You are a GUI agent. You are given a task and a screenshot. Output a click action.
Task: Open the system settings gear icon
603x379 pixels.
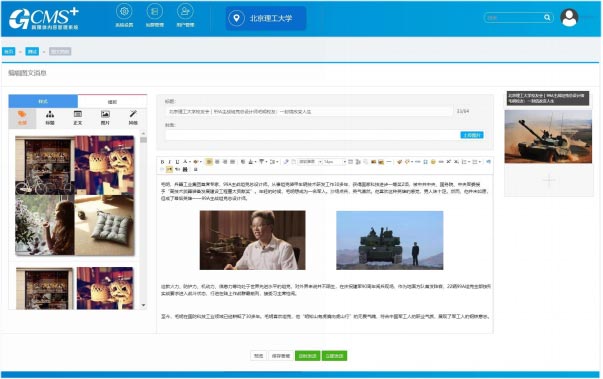pos(124,12)
